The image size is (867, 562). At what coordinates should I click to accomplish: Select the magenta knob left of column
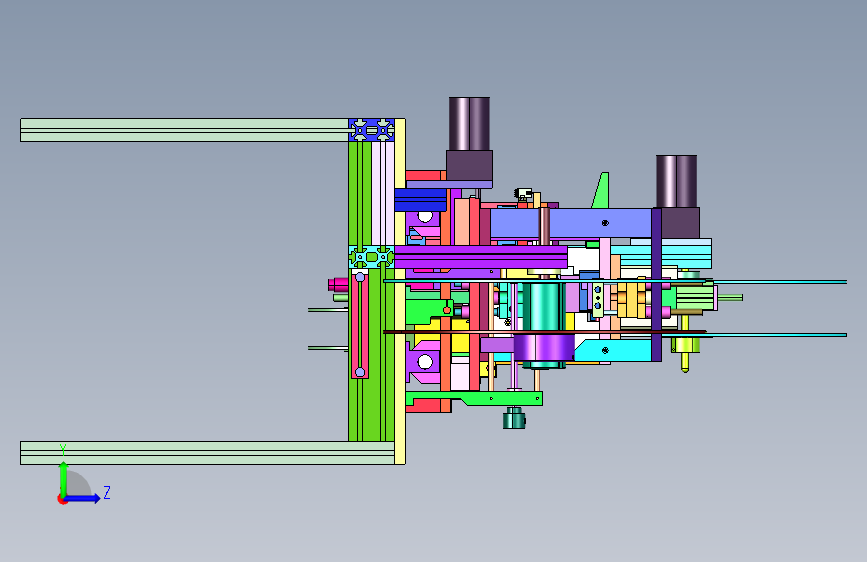click(338, 285)
